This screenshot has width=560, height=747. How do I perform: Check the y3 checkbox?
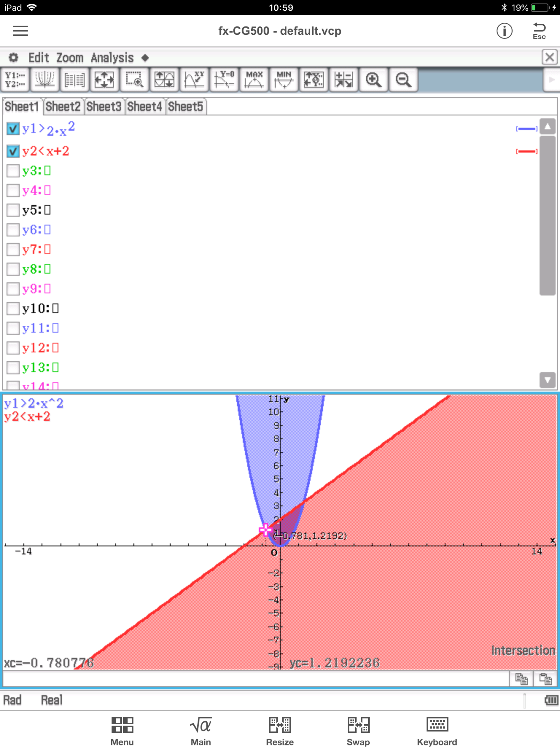pos(13,171)
